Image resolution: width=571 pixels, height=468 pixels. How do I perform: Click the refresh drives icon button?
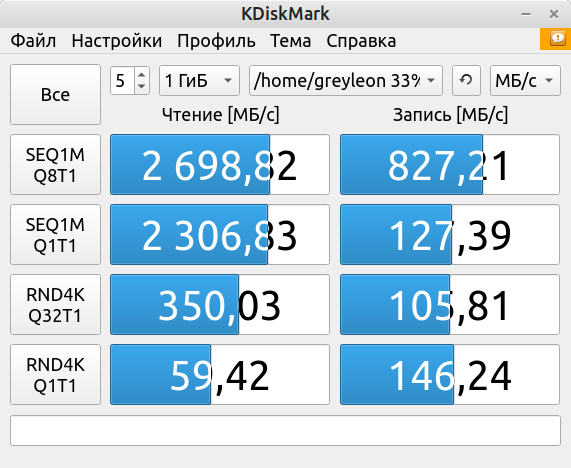point(466,80)
